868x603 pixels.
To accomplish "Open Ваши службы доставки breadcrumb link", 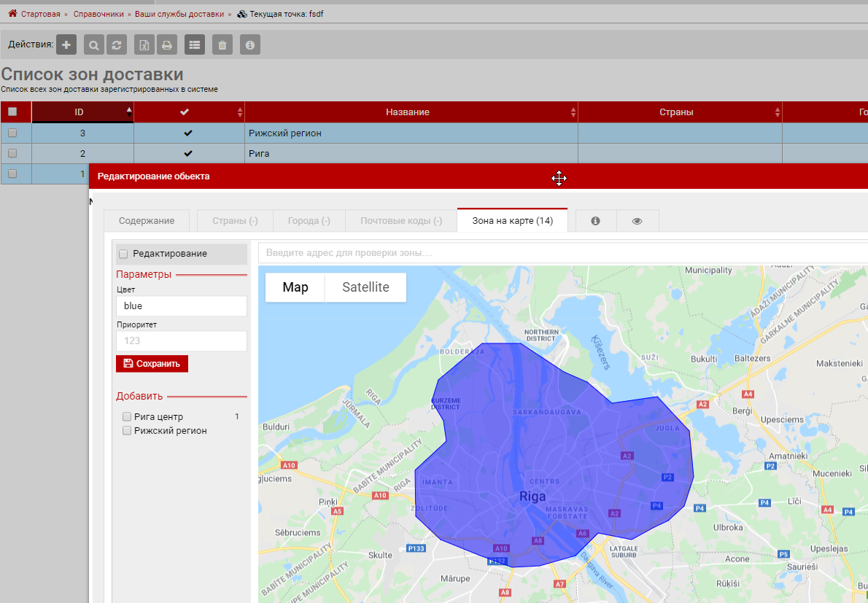I will (x=179, y=14).
